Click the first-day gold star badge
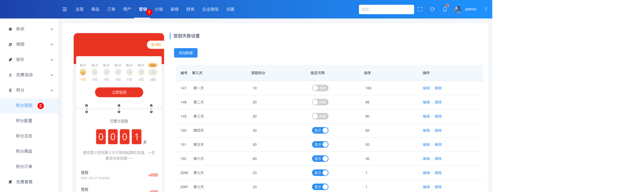The width and height of the screenshot is (644, 192). pyautogui.click(x=83, y=72)
